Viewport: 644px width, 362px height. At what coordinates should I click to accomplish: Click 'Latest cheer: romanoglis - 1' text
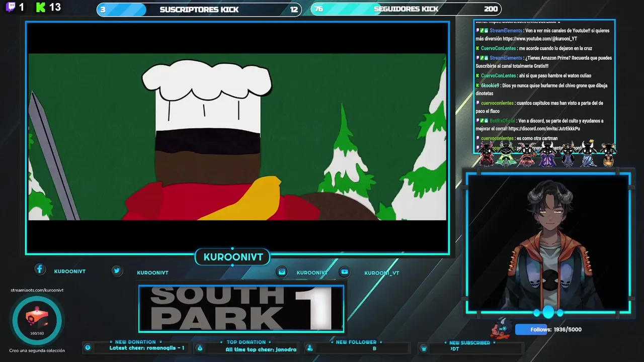coord(147,348)
